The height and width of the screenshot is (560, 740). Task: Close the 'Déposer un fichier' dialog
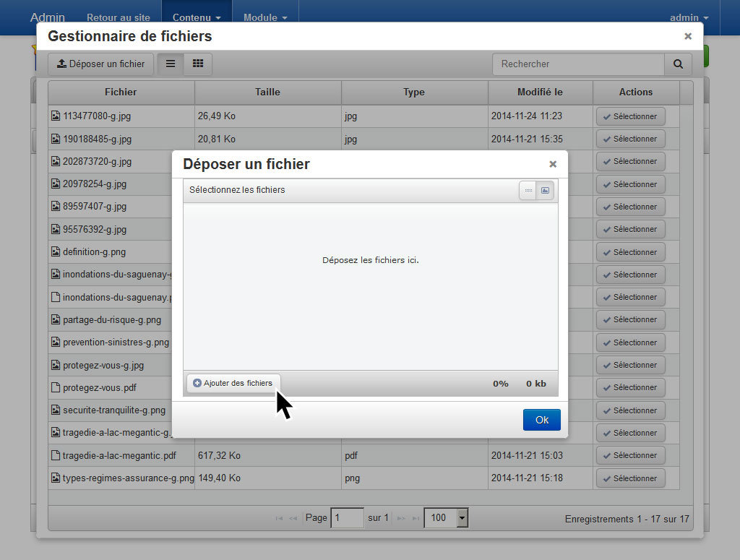point(553,164)
